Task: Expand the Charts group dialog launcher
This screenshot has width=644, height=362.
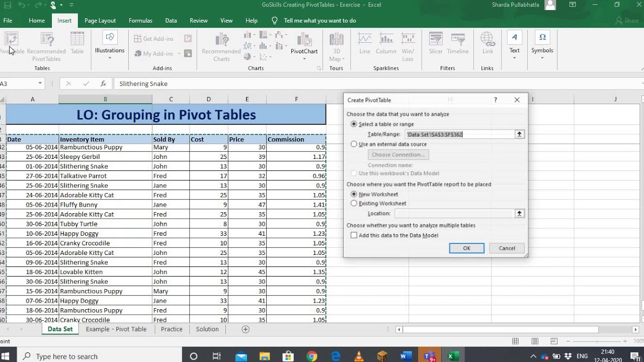Action: point(319,68)
